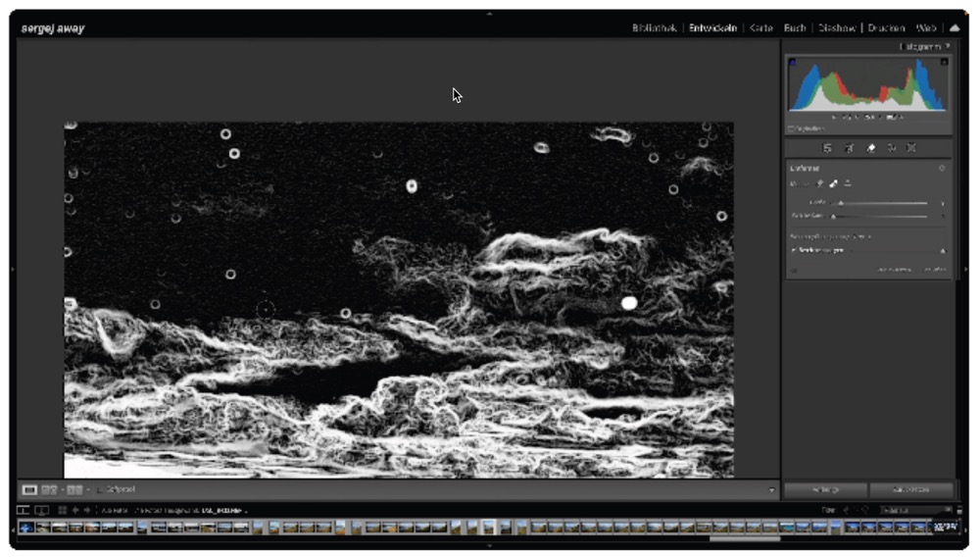Select the Edit sliders tool icon

point(827,148)
